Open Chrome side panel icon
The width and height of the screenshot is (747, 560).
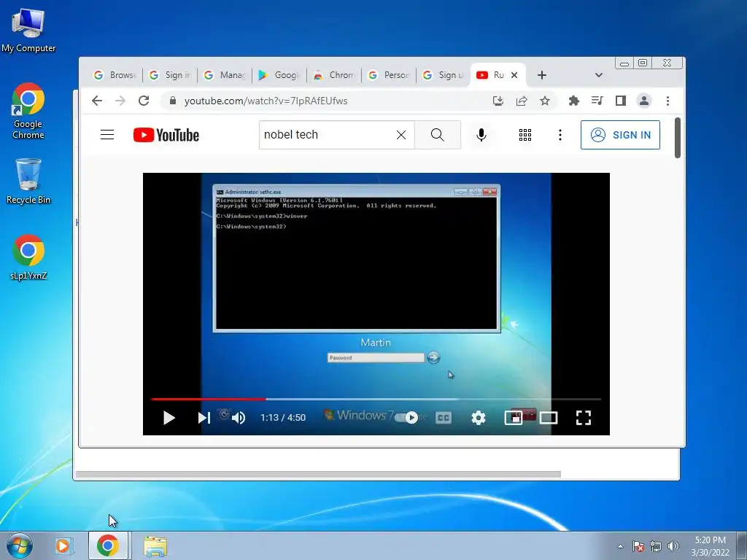pos(620,101)
